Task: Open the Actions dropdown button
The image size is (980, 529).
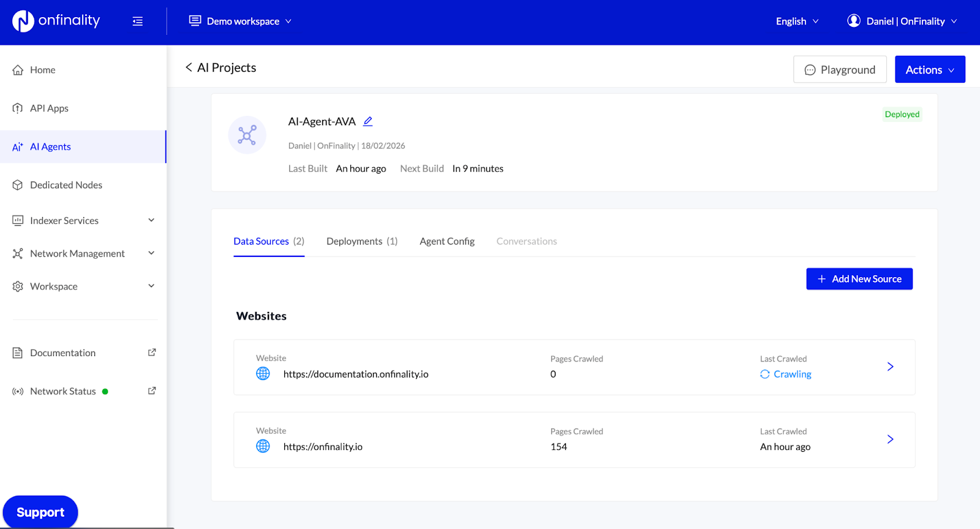Action: point(930,69)
